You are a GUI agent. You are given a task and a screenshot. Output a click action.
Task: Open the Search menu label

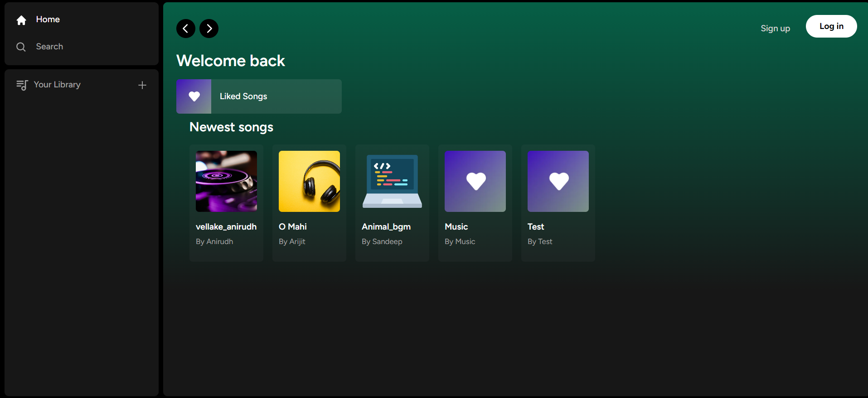coord(49,47)
